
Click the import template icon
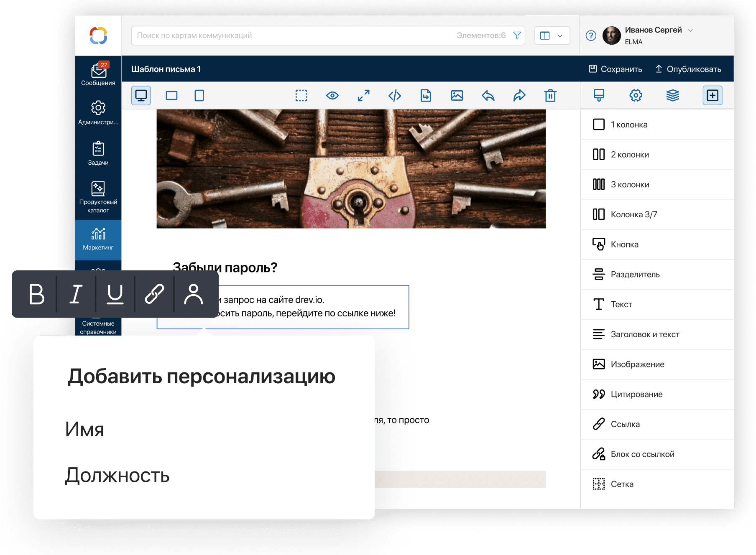[426, 96]
